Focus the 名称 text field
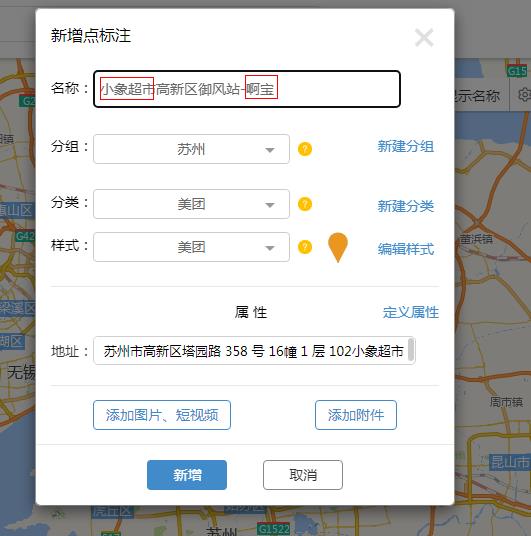The height and width of the screenshot is (536, 531). tap(247, 89)
